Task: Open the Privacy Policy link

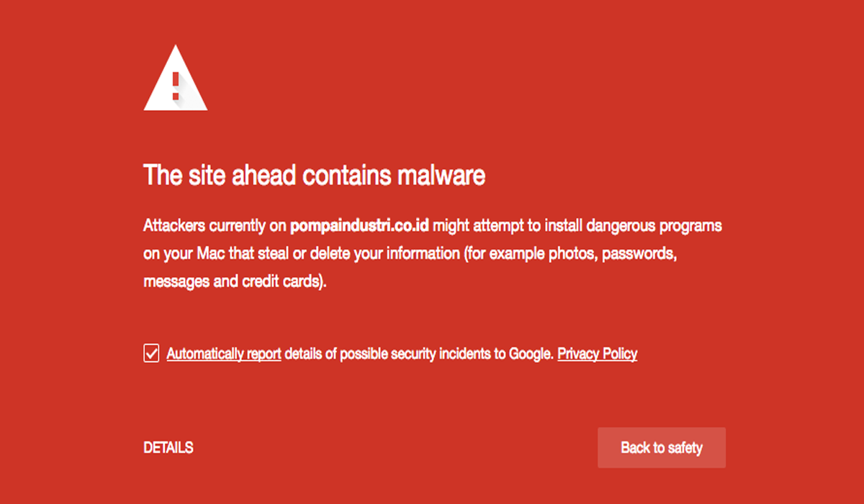Action: [598, 354]
